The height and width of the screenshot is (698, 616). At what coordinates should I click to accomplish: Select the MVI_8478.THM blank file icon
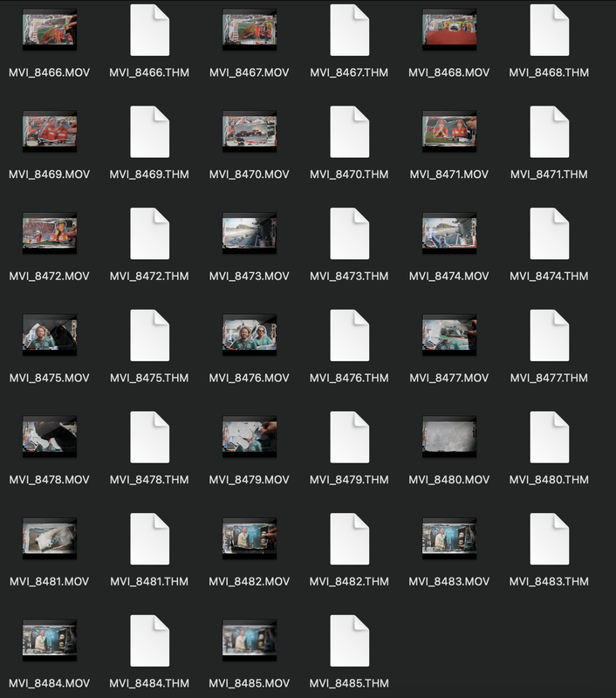[149, 437]
